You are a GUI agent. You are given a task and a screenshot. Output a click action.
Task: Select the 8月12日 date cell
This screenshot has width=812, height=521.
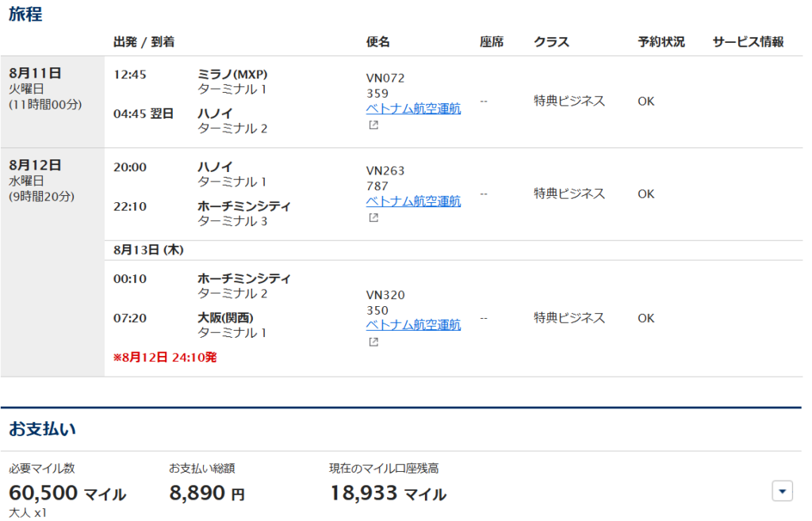coord(34,166)
